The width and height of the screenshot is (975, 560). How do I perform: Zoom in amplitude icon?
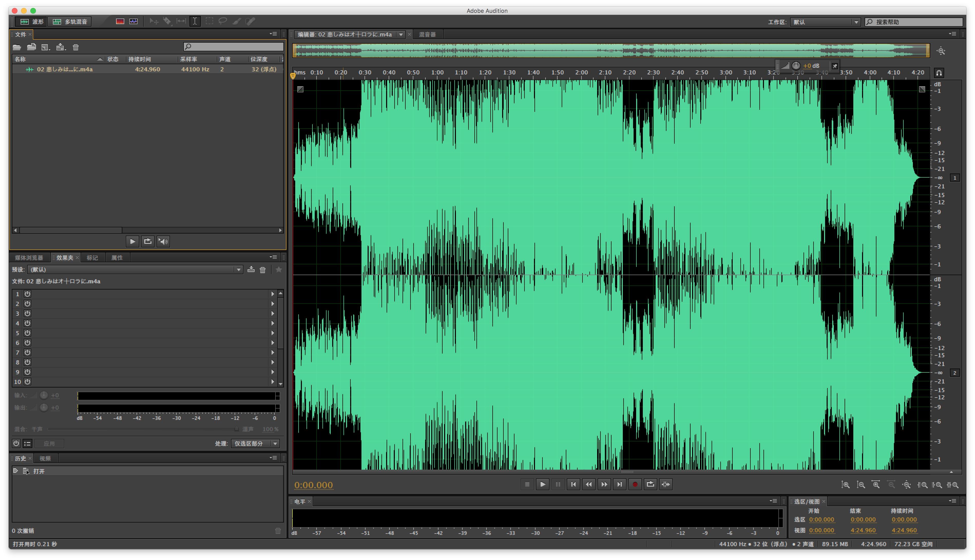pos(845,485)
